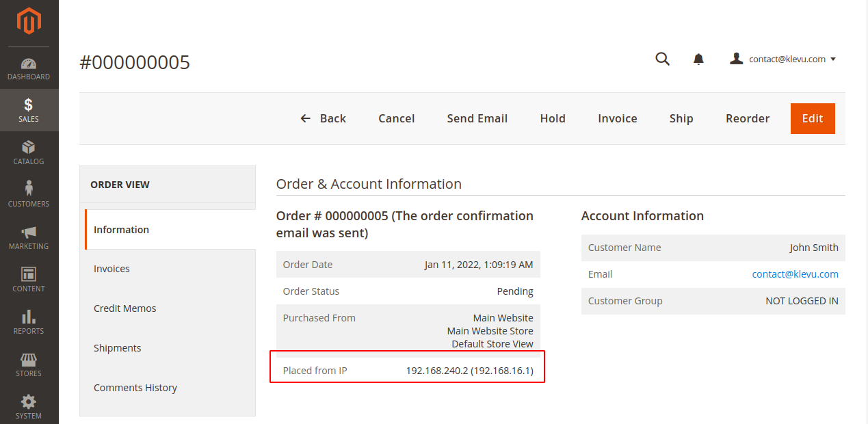Click the search magnifier icon

pos(662,59)
